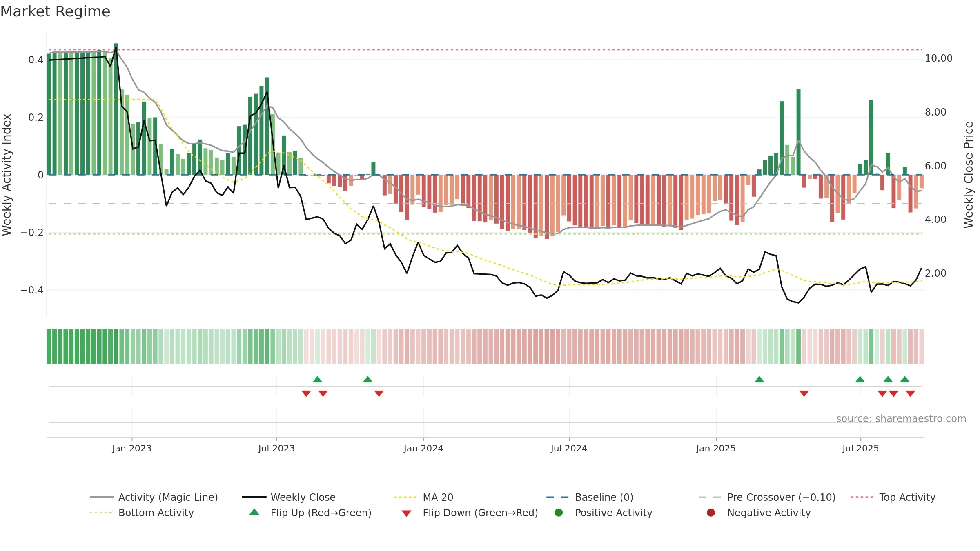Click the −0.4 activity axis tick

pos(32,290)
